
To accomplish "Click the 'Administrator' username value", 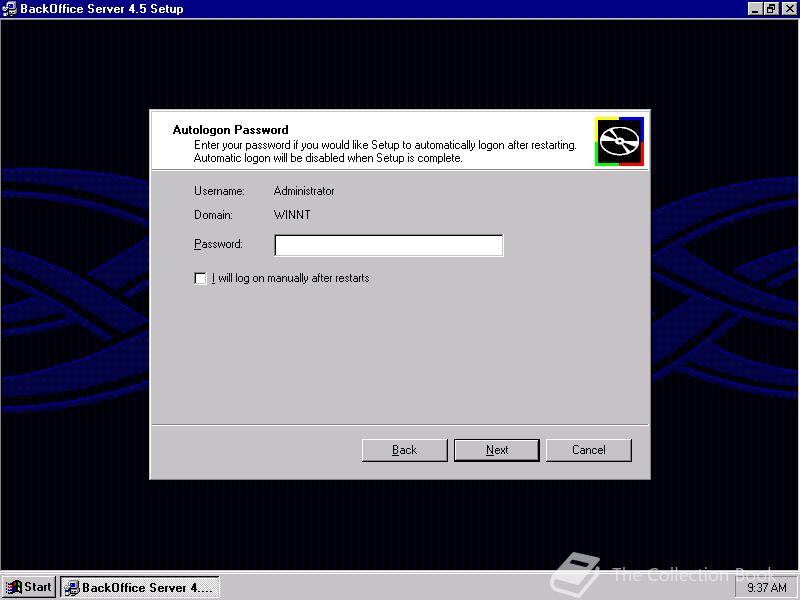I will pos(304,191).
